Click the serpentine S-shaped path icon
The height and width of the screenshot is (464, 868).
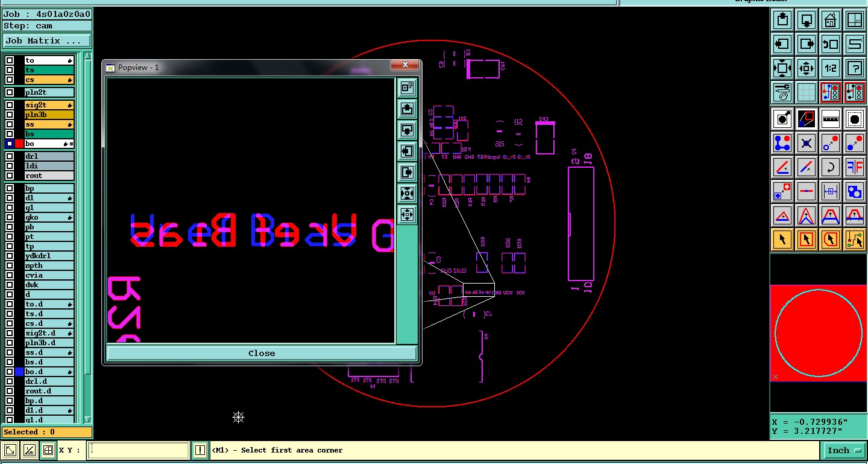855,44
